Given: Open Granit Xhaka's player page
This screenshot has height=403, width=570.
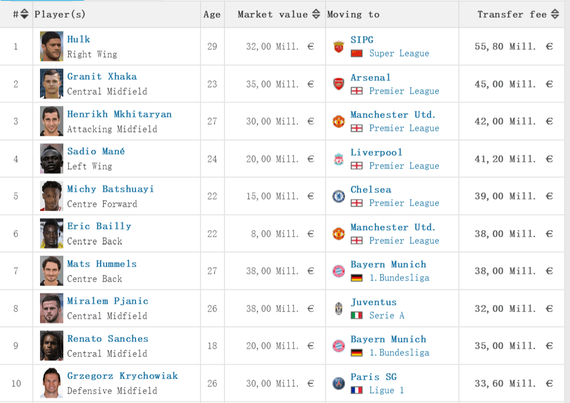Looking at the screenshot, I should click(102, 77).
